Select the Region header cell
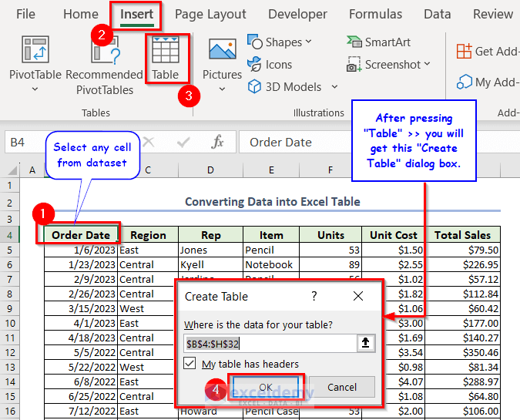This screenshot has width=520, height=420. click(148, 235)
